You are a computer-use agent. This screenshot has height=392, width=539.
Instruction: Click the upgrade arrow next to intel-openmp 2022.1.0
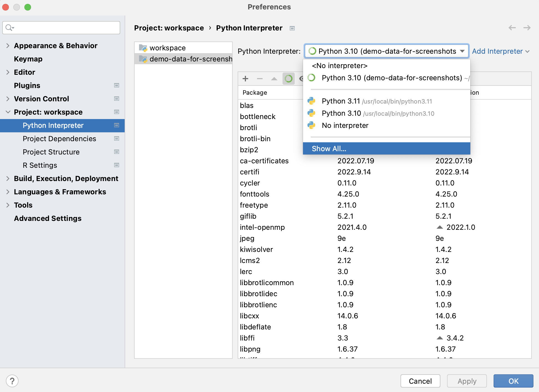(x=440, y=227)
